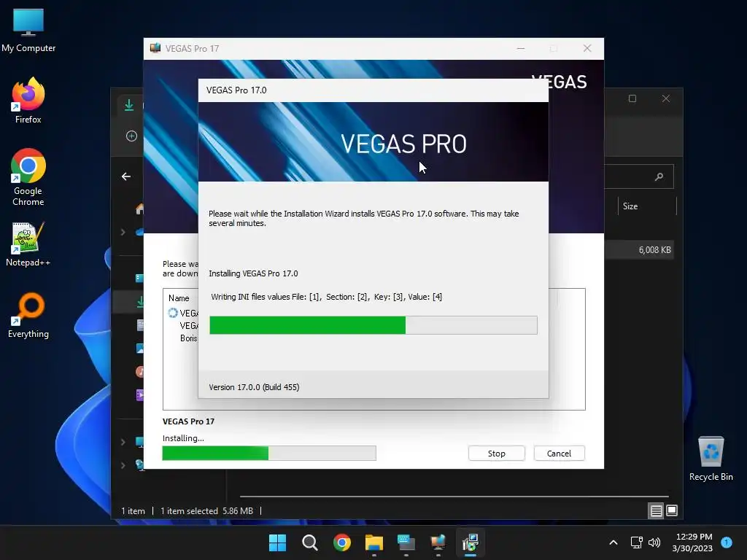Click the Stop button in the VEGAS installer
The image size is (747, 560).
click(x=496, y=454)
